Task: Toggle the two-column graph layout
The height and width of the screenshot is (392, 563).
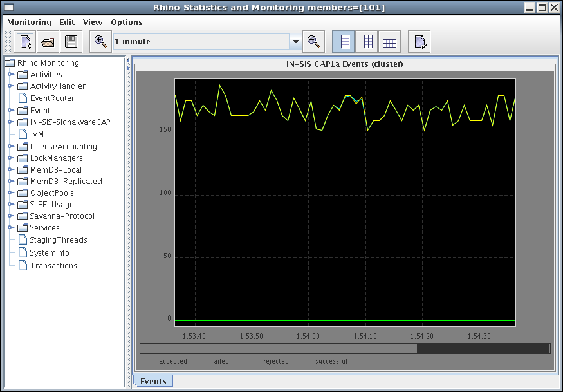Action: [x=367, y=42]
